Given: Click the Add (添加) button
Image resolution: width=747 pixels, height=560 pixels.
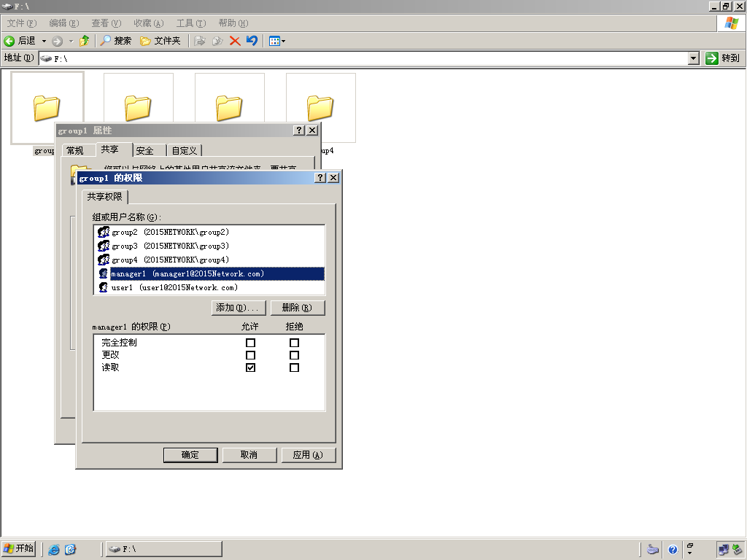Looking at the screenshot, I should 239,308.
